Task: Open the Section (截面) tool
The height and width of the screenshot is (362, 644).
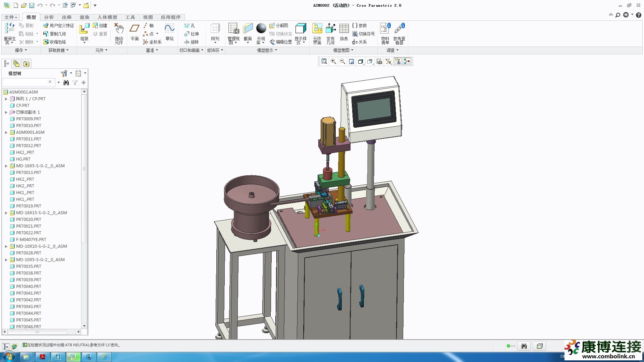Action: 248,33
